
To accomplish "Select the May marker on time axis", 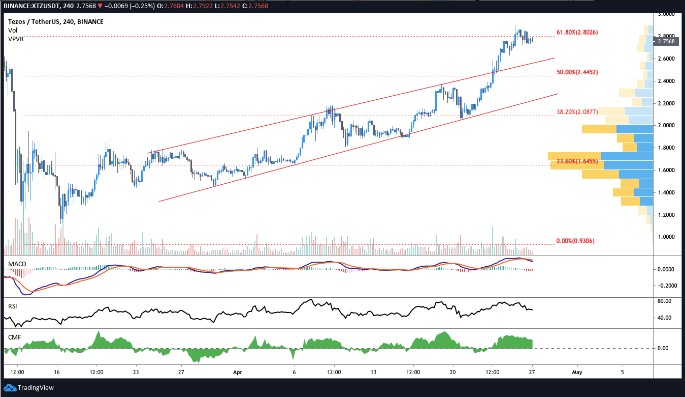I will coord(577,373).
